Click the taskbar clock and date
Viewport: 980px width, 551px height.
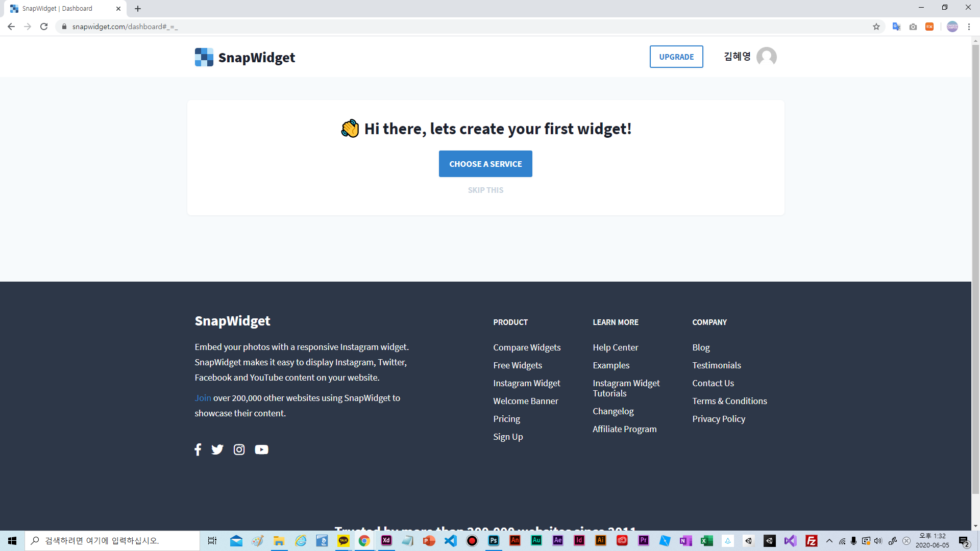933,540
